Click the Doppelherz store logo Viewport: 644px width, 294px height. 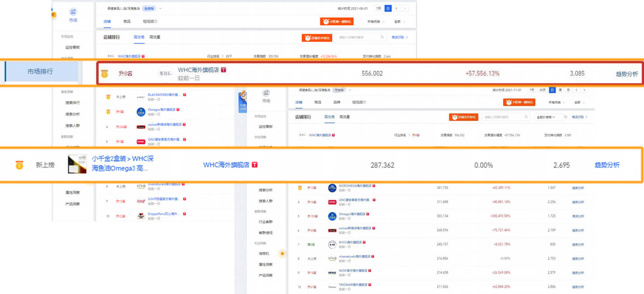tap(140, 216)
